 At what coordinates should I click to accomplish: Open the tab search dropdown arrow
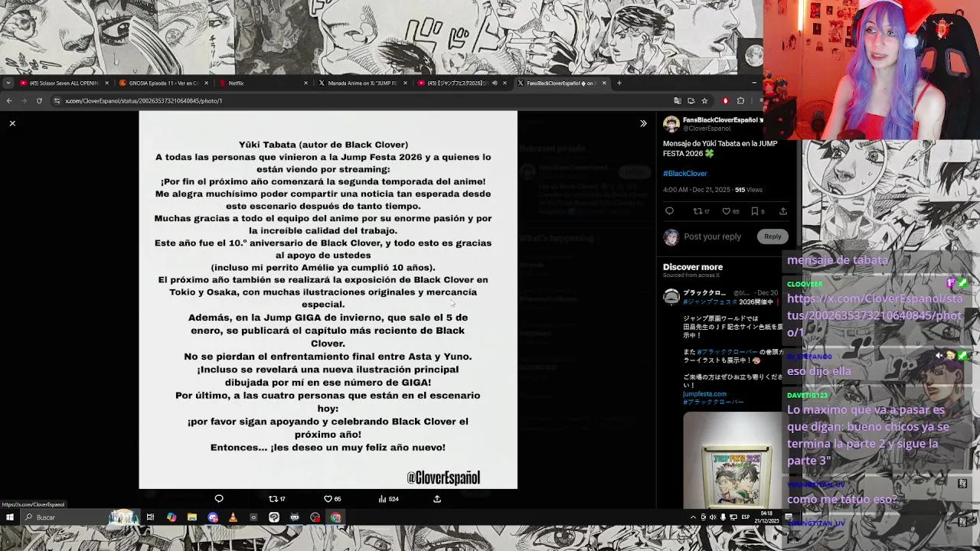(8, 83)
